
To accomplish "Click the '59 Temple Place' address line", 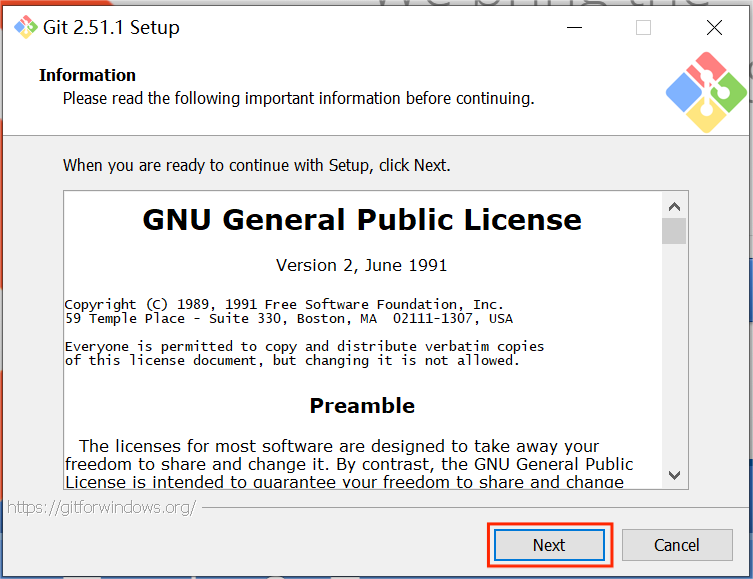I will (x=289, y=318).
